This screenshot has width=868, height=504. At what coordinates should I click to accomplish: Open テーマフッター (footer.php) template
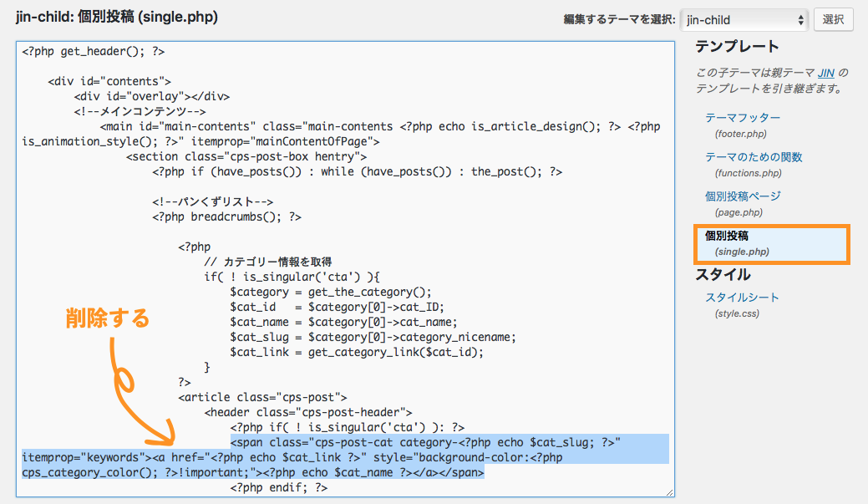742,118
